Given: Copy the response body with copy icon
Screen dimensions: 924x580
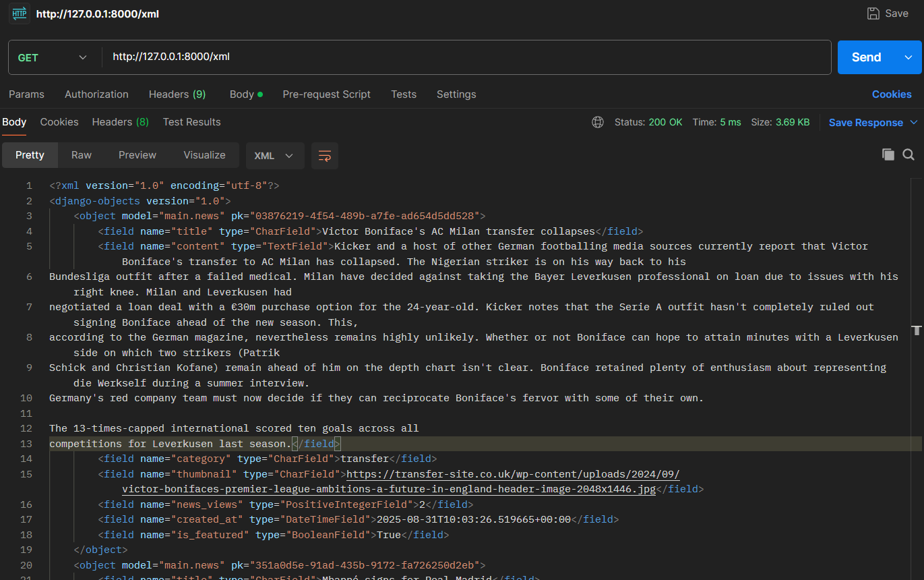Looking at the screenshot, I should coord(888,154).
